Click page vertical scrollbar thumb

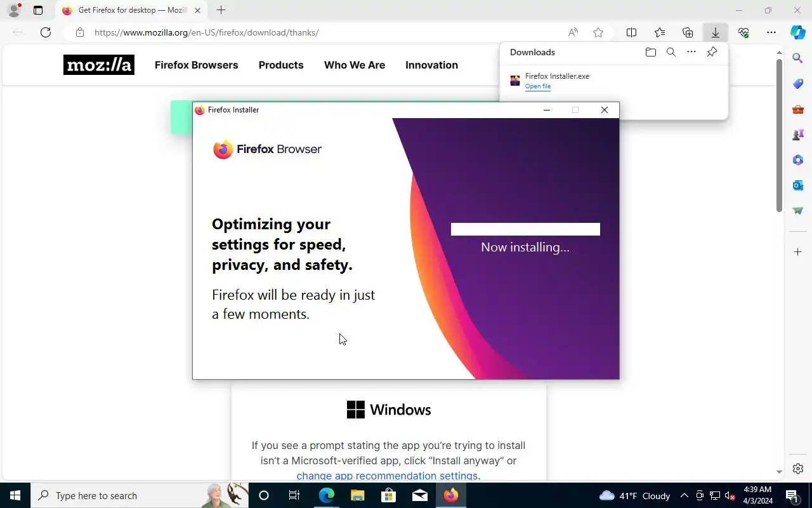pos(779,135)
